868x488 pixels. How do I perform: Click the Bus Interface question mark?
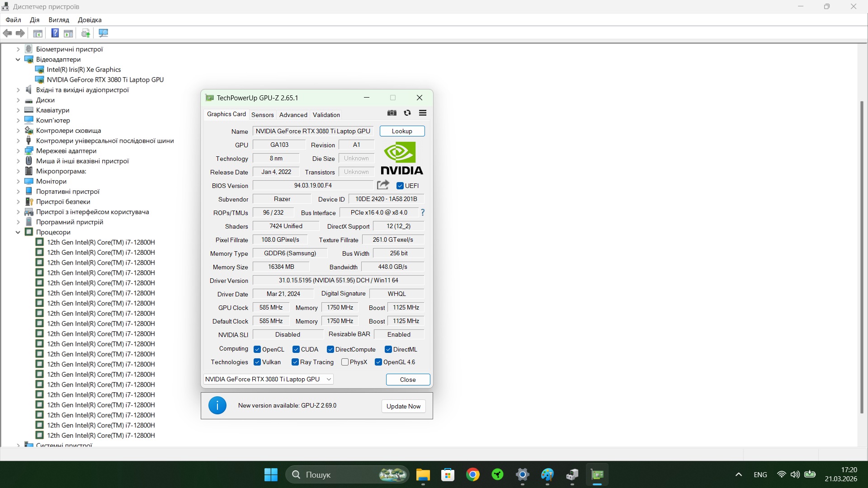click(x=423, y=212)
